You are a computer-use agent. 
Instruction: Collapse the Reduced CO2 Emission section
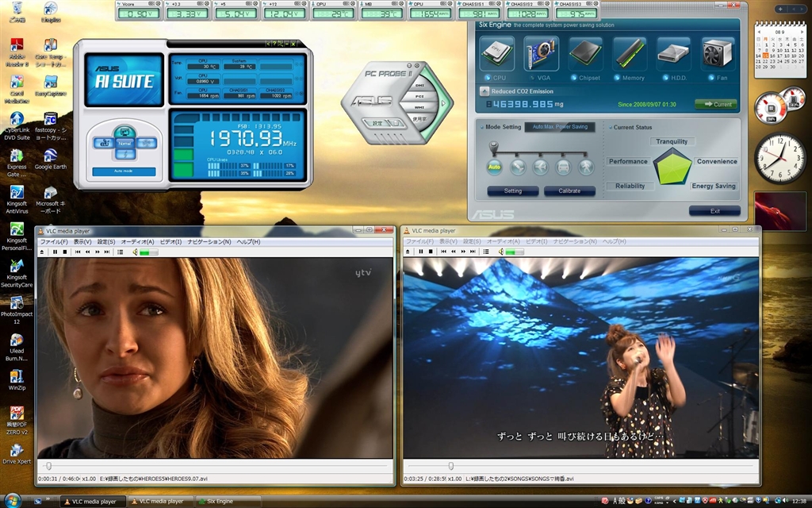485,91
